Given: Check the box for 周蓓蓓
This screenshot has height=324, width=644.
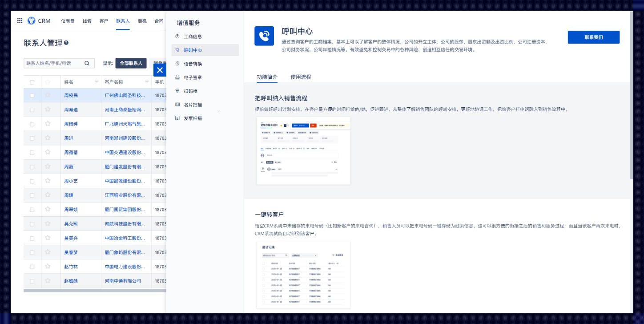Looking at the screenshot, I should point(32,153).
